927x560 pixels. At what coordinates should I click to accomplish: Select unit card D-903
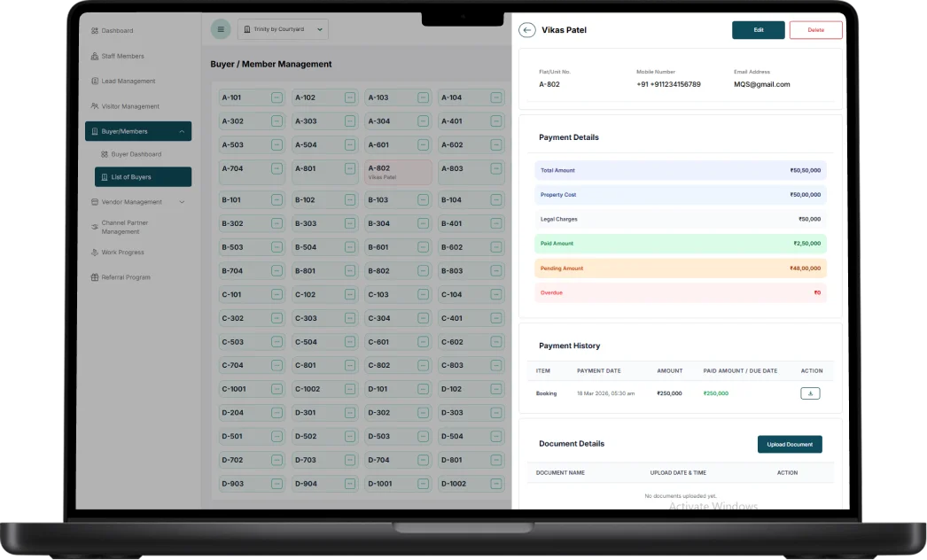(x=252, y=484)
